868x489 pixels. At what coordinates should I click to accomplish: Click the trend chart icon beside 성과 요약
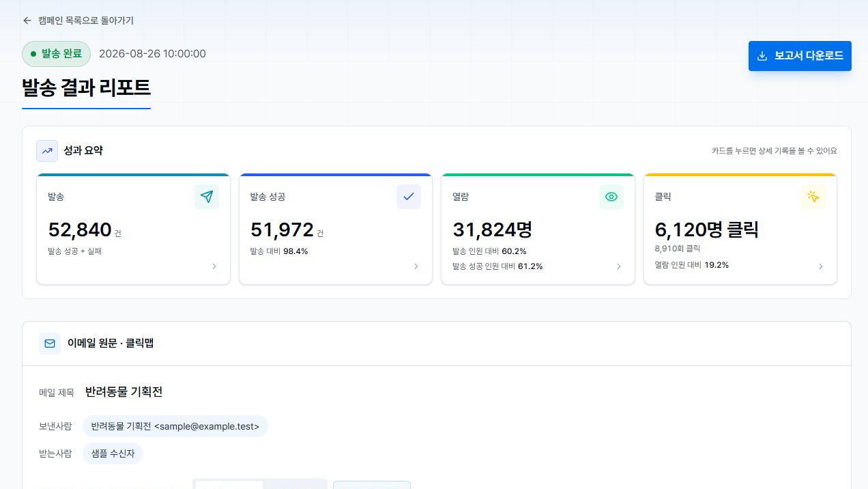[47, 151]
